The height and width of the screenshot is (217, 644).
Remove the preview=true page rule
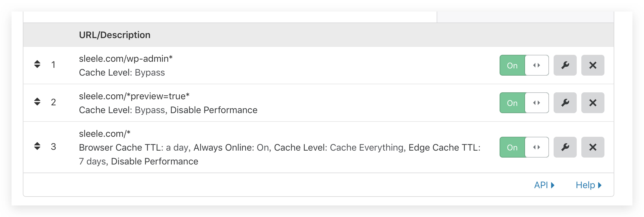click(x=593, y=103)
